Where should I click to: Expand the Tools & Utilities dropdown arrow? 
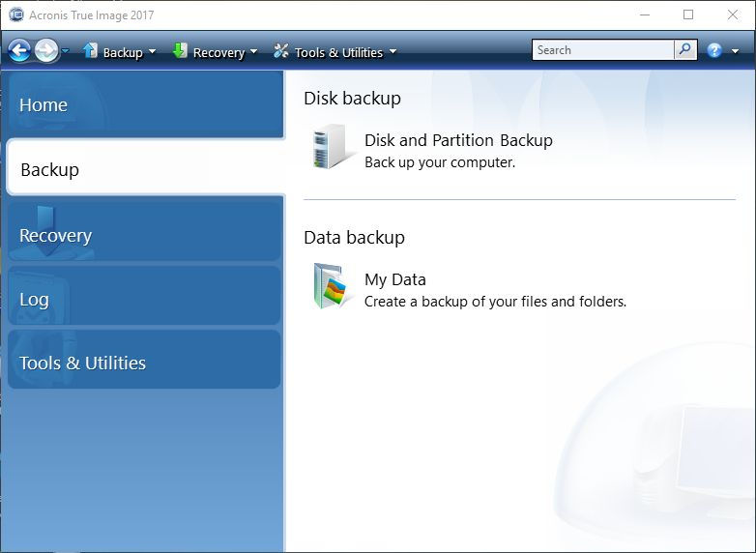click(393, 51)
